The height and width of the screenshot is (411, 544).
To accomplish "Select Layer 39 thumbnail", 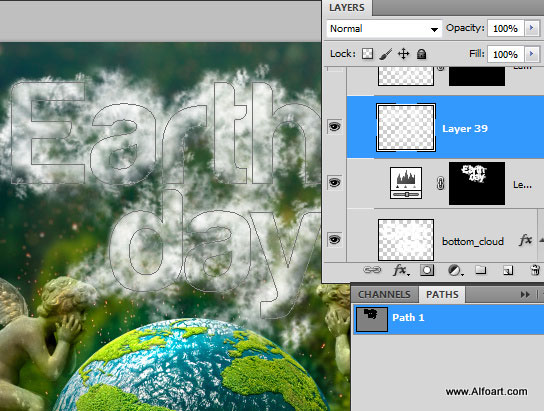I will coord(406,128).
